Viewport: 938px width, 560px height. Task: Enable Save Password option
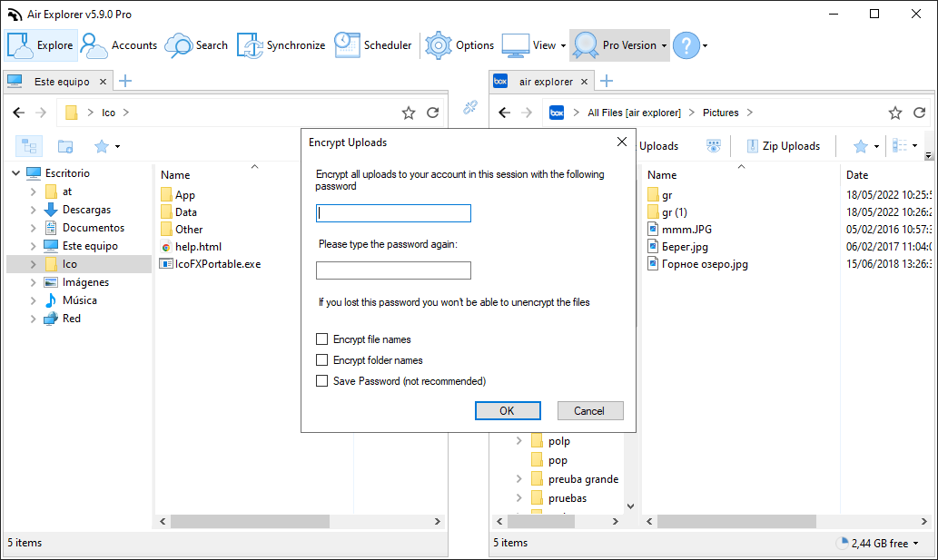(321, 380)
